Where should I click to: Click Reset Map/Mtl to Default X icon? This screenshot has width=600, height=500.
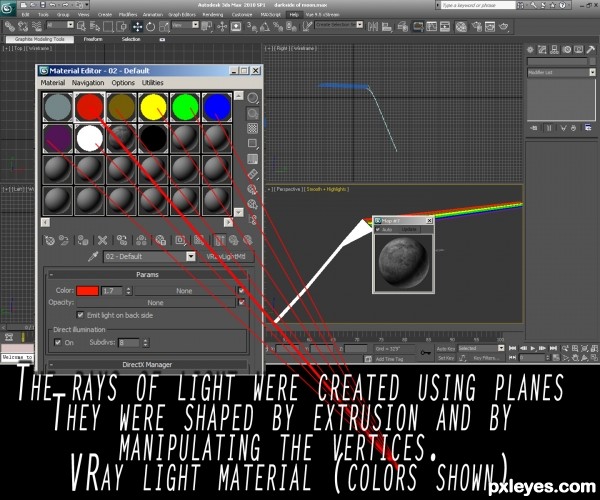click(102, 240)
